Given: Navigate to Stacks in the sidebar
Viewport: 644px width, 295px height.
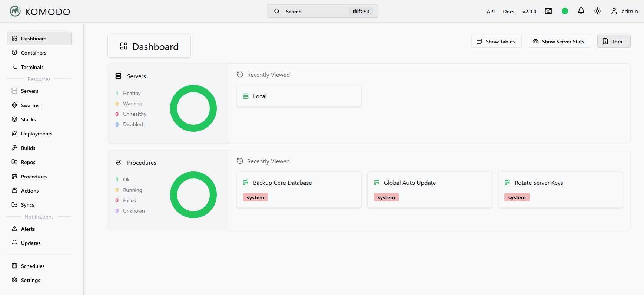Looking at the screenshot, I should [28, 119].
